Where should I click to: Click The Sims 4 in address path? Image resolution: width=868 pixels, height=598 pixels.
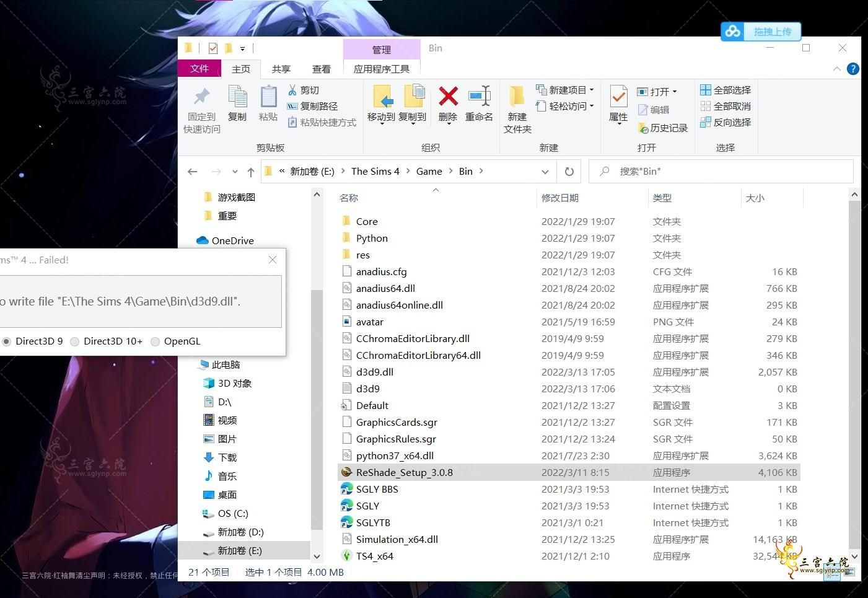[x=375, y=172]
